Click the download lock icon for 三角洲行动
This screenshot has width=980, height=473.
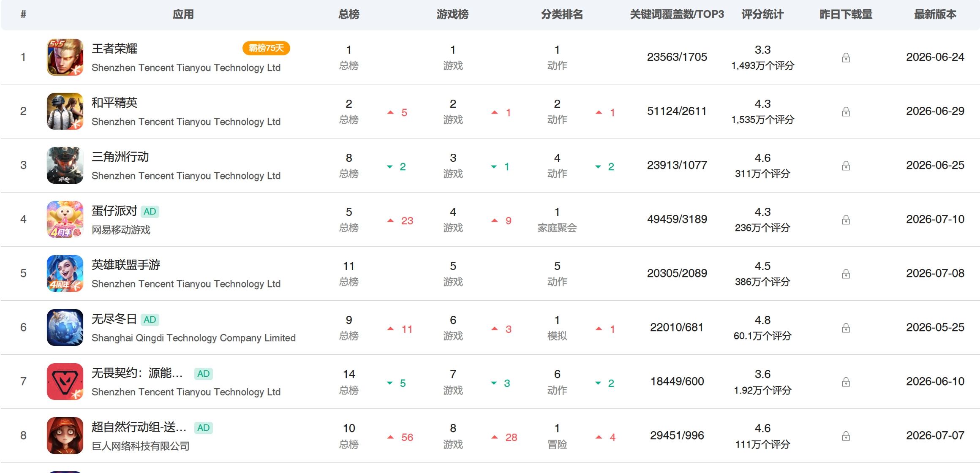(846, 166)
